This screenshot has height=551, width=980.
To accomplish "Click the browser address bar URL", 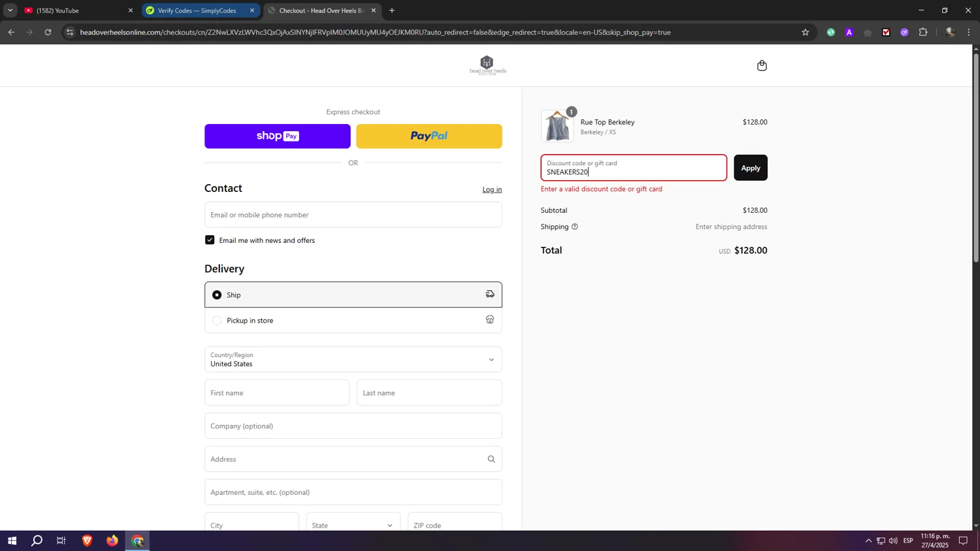I will click(375, 32).
